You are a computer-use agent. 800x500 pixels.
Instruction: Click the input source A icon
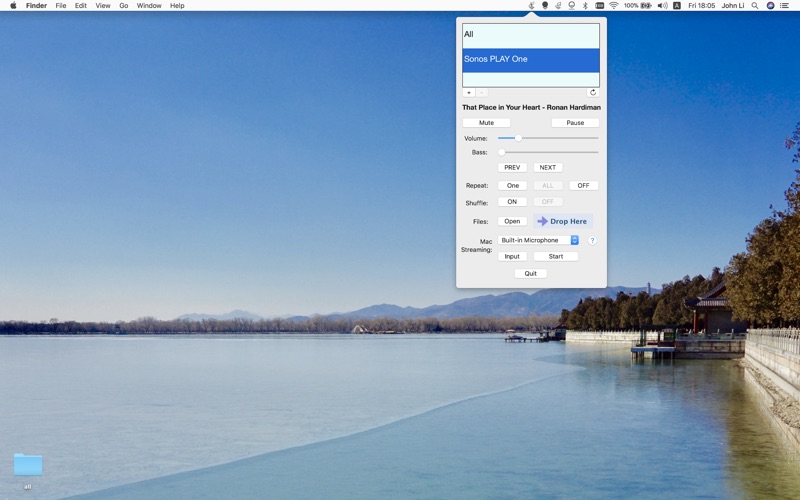coord(677,6)
